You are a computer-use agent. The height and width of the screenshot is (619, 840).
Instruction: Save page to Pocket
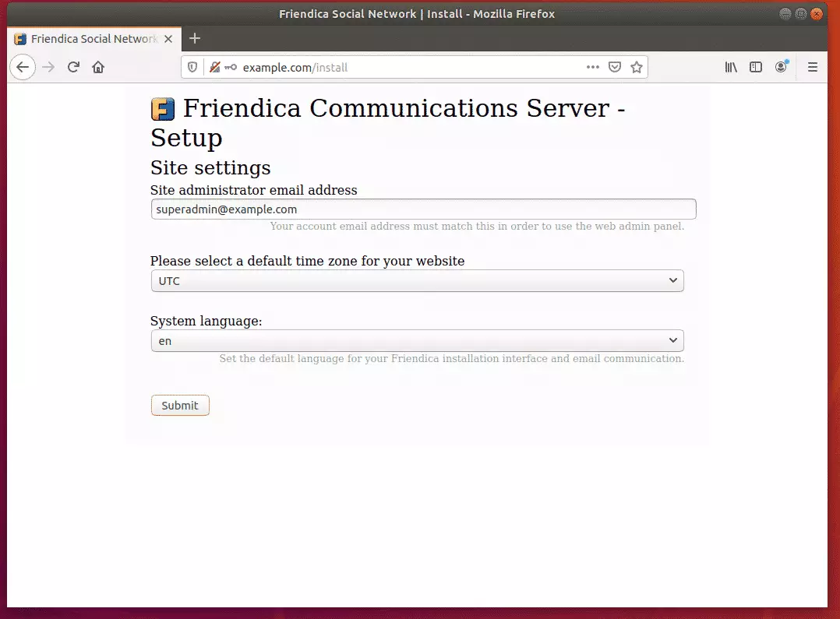pos(615,68)
